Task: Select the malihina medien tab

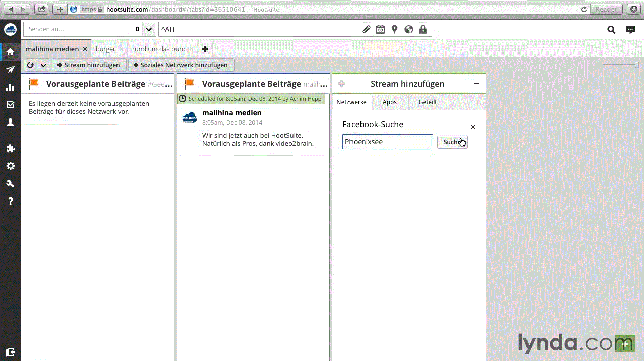Action: tap(52, 49)
